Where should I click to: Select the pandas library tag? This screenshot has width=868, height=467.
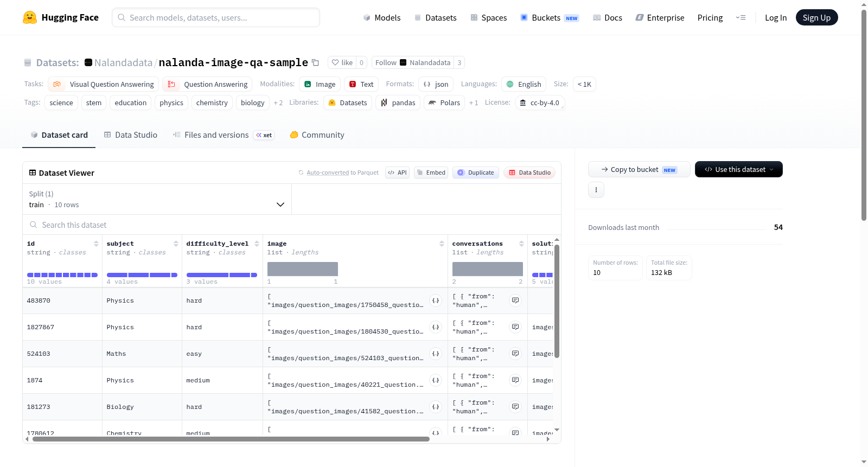(x=398, y=103)
